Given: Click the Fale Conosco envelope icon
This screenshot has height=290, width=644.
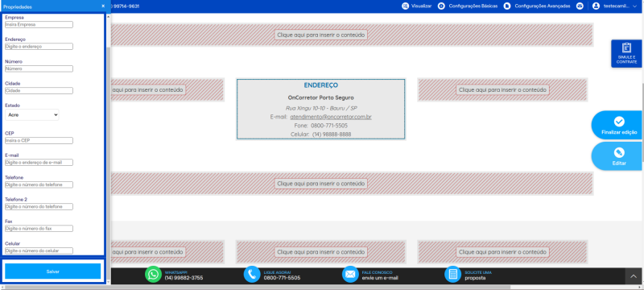Looking at the screenshot, I should pyautogui.click(x=350, y=275).
